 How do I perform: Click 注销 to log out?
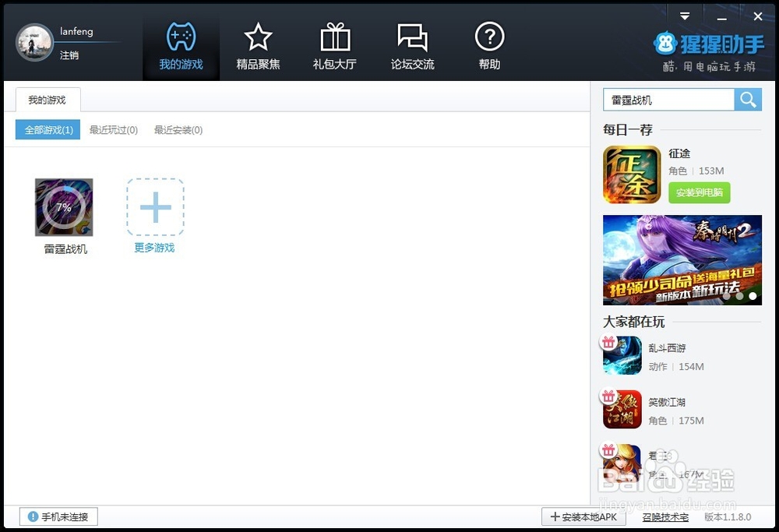pyautogui.click(x=69, y=55)
